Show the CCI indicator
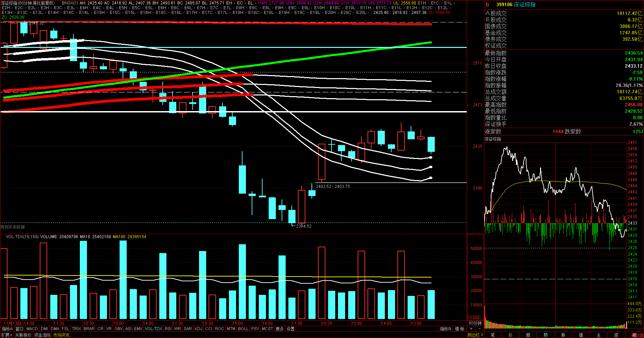This screenshot has width=644, height=338. tap(209, 329)
